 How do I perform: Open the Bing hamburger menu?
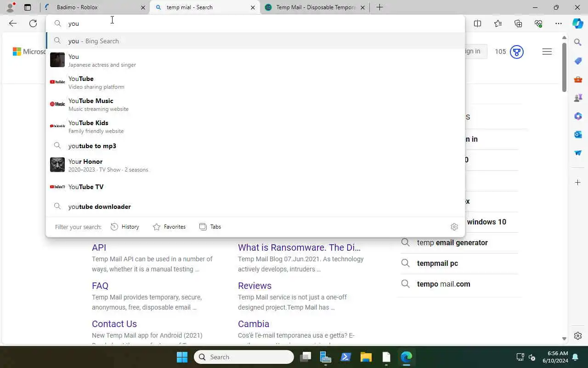click(x=547, y=52)
